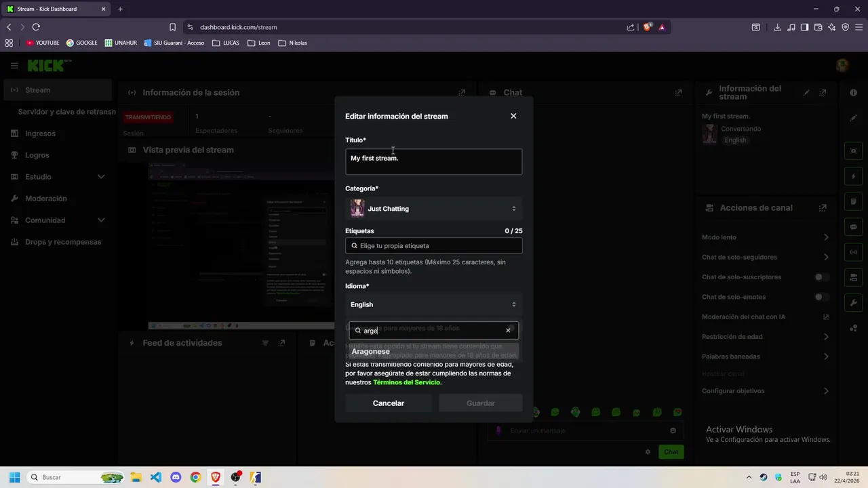Open the Idioma dropdown showing English
This screenshot has height=488, width=868.
[433, 304]
